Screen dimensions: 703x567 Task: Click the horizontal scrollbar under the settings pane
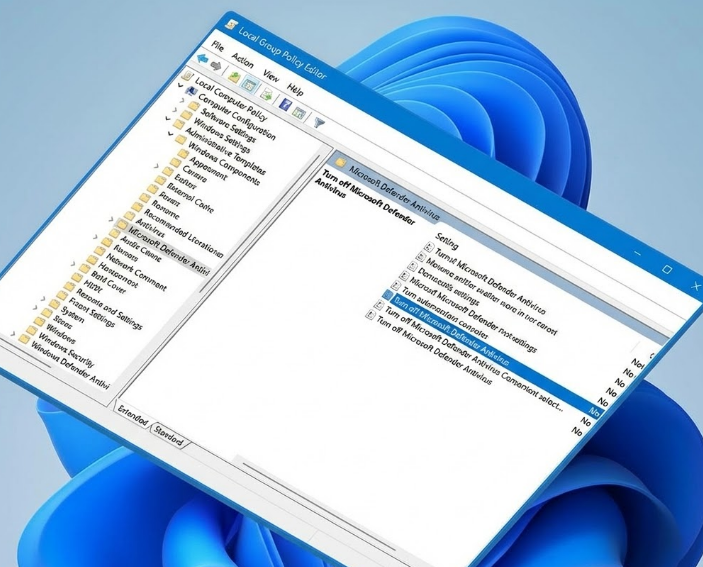coord(319,506)
